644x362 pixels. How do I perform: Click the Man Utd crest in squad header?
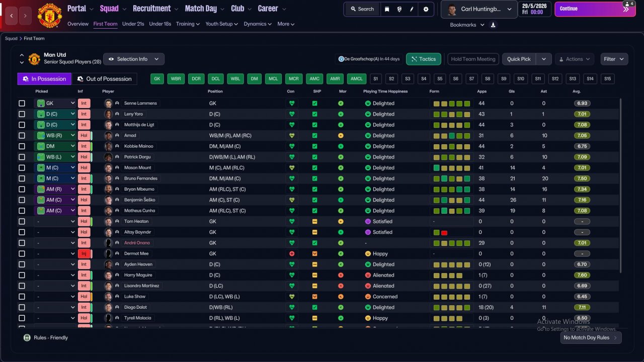point(34,59)
